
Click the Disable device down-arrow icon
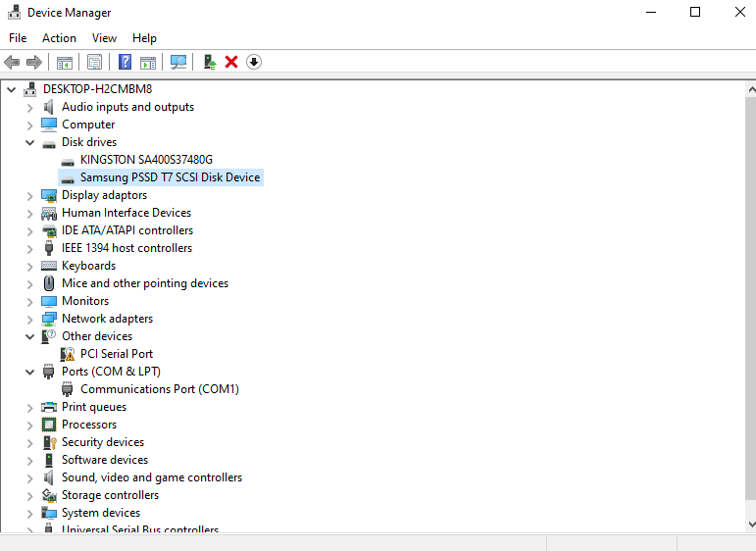coord(254,62)
